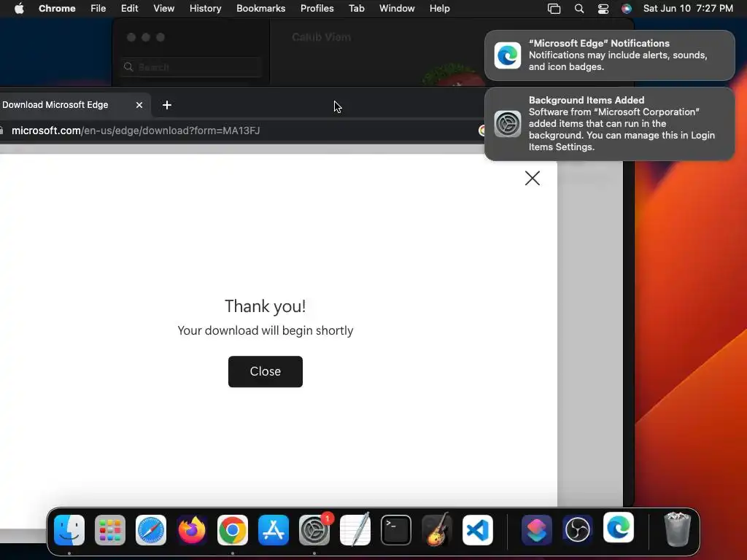Open Shortcuts app in the Dock
Screen dimensions: 747x560
(537, 530)
